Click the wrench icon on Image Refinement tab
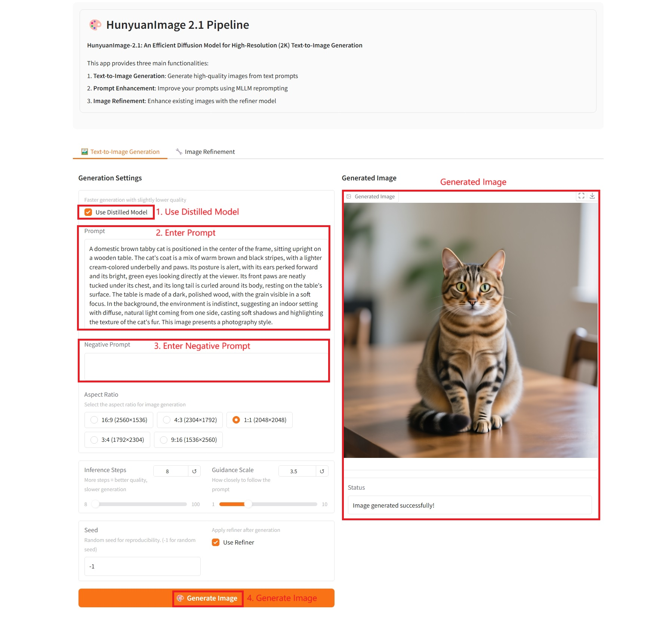 [x=179, y=152]
